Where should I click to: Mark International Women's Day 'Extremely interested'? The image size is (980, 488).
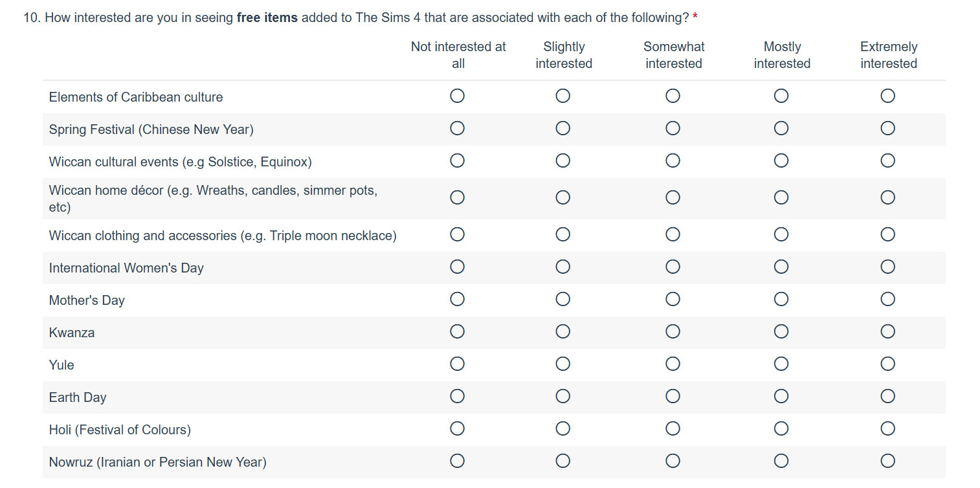pyautogui.click(x=887, y=267)
